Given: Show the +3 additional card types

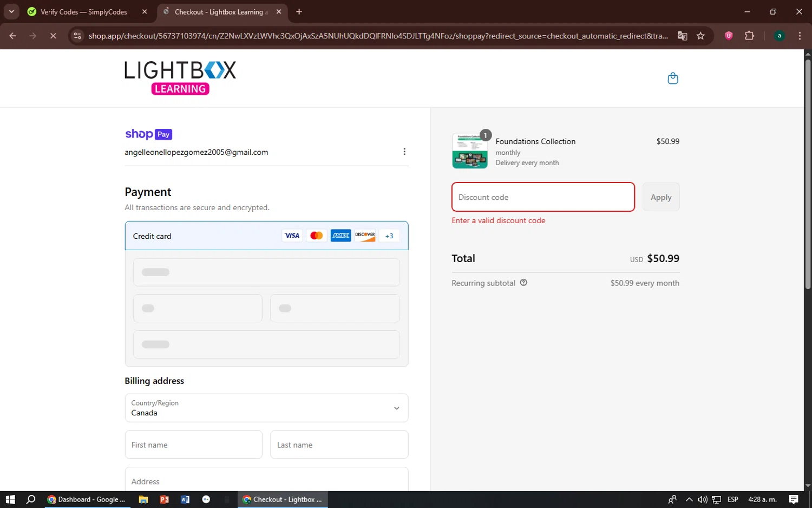Looking at the screenshot, I should (x=389, y=236).
